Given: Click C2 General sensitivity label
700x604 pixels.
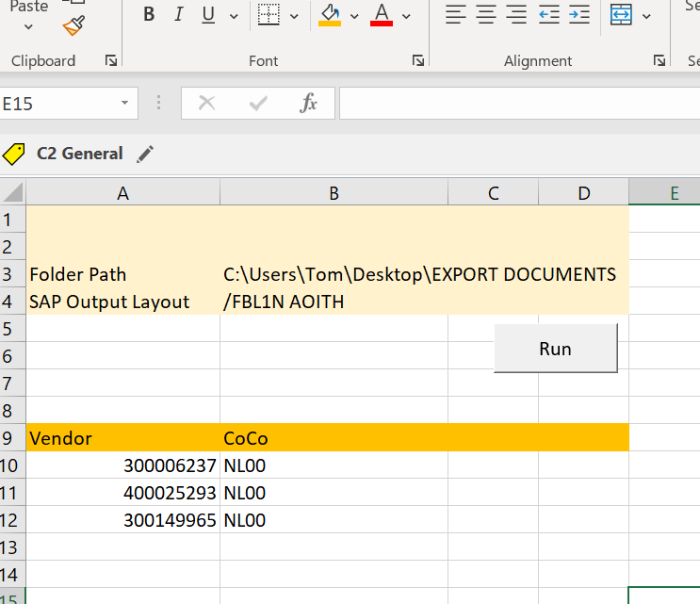Looking at the screenshot, I should [x=79, y=154].
